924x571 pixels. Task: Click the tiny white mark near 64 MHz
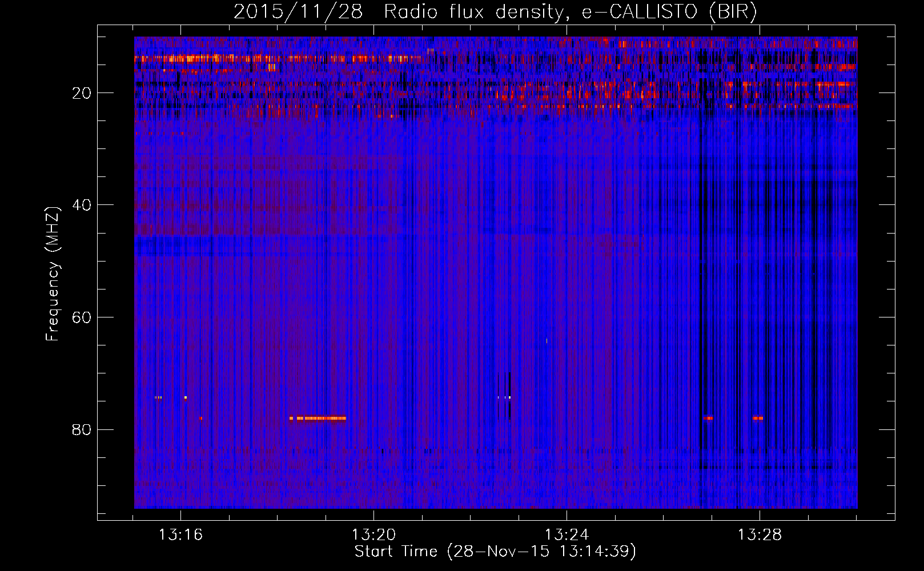547,341
